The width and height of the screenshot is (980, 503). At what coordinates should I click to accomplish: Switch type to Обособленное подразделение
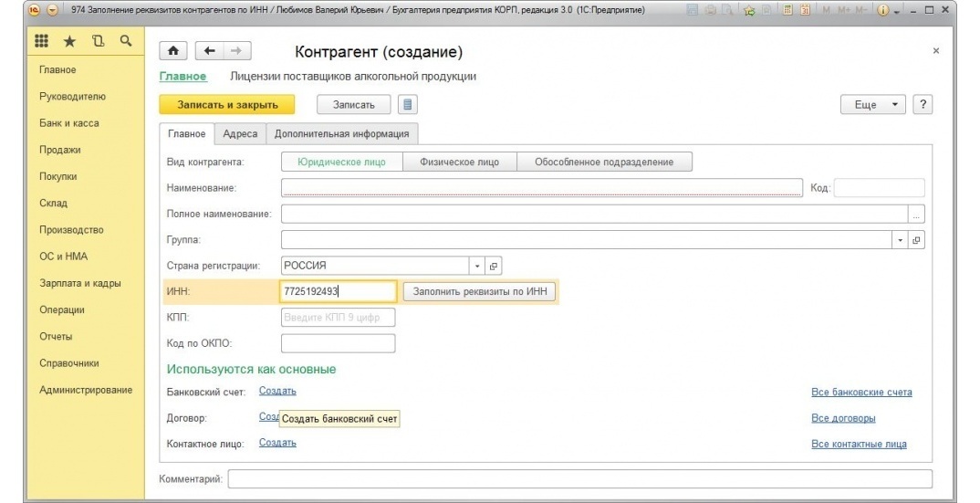[604, 162]
